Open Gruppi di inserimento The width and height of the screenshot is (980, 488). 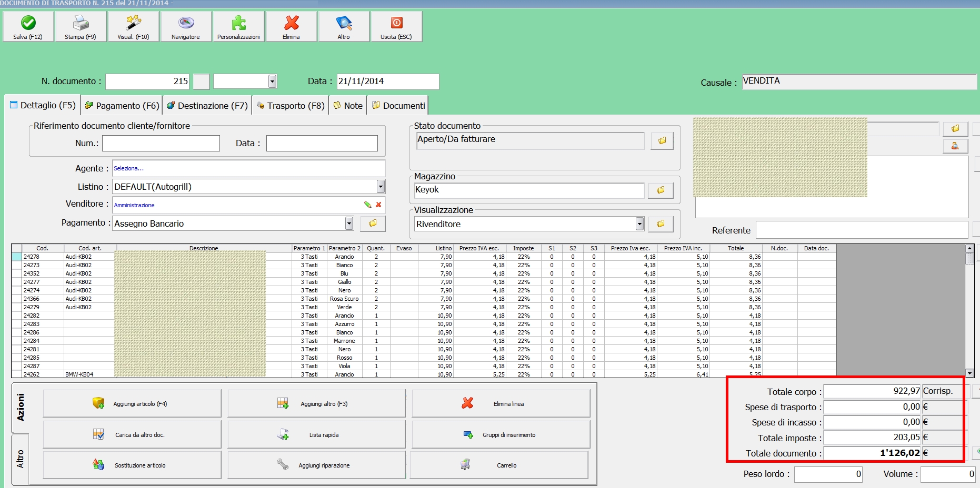[501, 434]
